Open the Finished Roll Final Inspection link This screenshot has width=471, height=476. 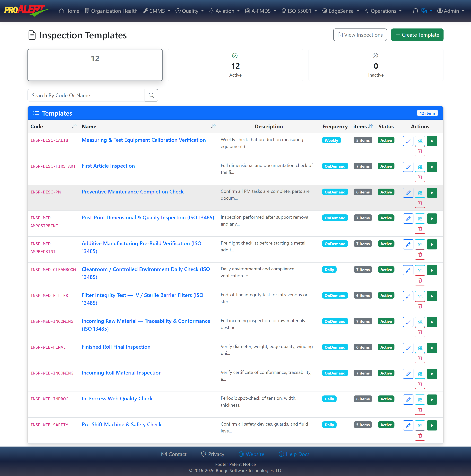tap(116, 347)
